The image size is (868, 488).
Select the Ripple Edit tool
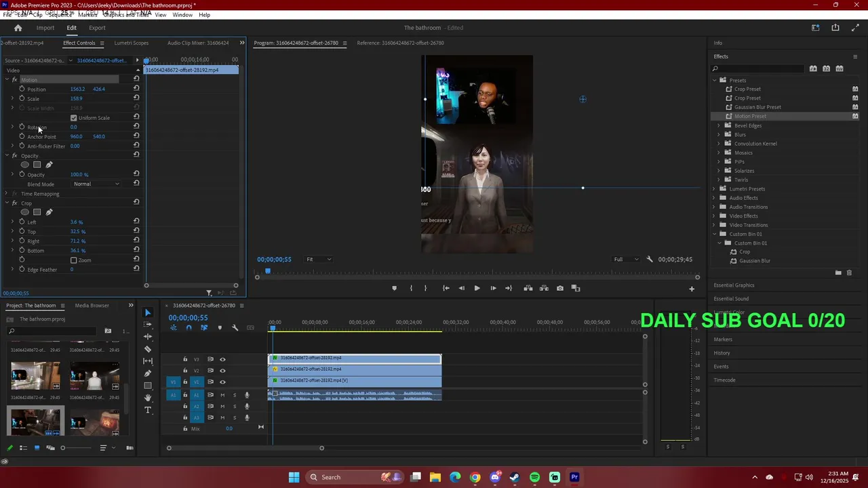pyautogui.click(x=148, y=337)
